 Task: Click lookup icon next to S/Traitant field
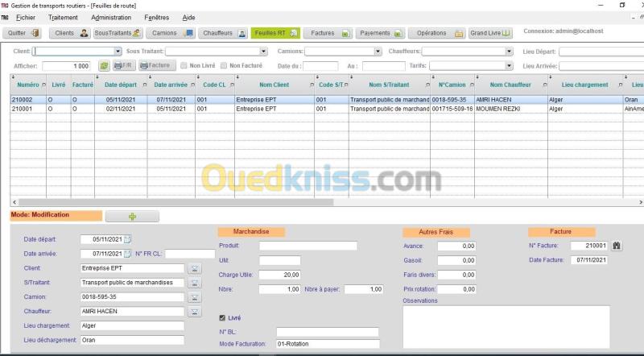click(x=195, y=283)
